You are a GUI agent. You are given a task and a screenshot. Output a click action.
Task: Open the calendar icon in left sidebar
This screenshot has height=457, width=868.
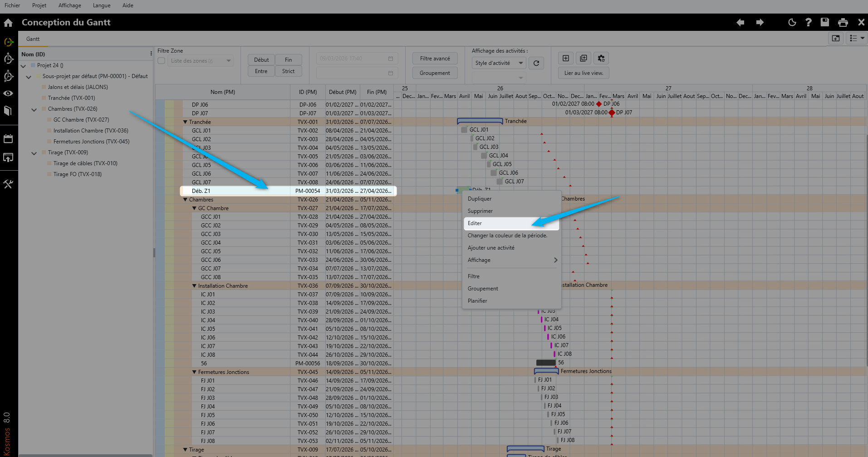(x=8, y=139)
